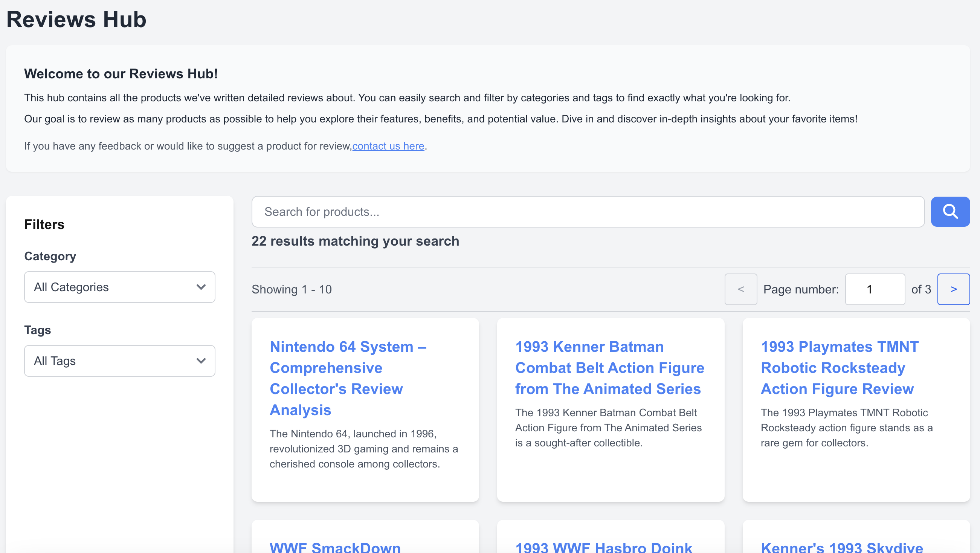Screen dimensions: 980x553
Task: Click the Nintendo 64 launched in 1996 description
Action: pyautogui.click(x=364, y=449)
